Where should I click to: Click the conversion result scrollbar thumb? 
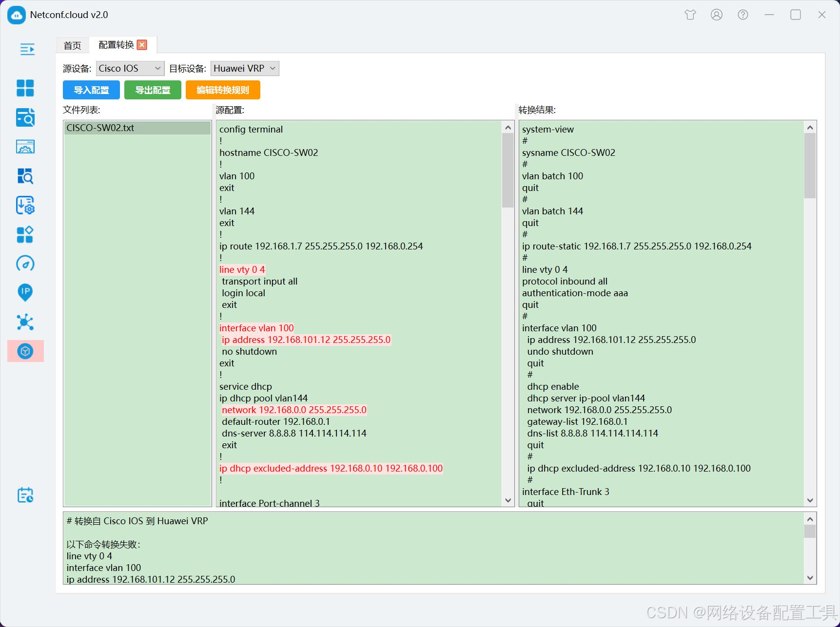tap(810, 166)
